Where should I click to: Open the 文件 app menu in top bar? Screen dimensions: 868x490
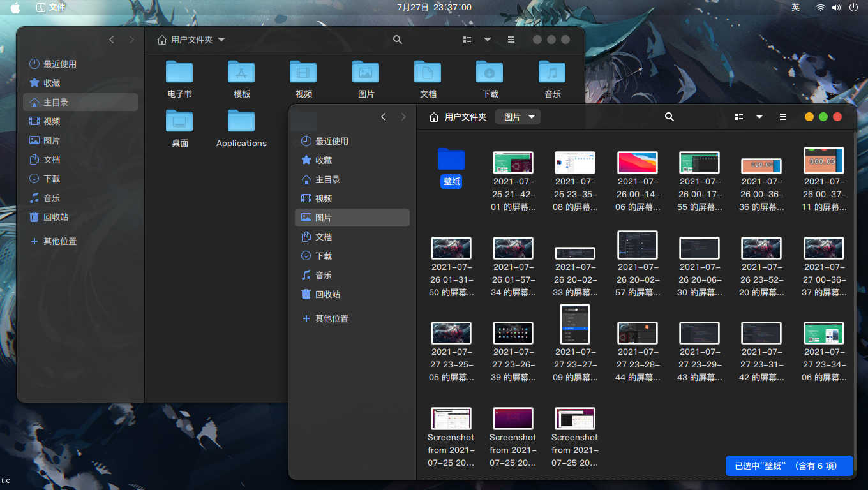point(50,7)
